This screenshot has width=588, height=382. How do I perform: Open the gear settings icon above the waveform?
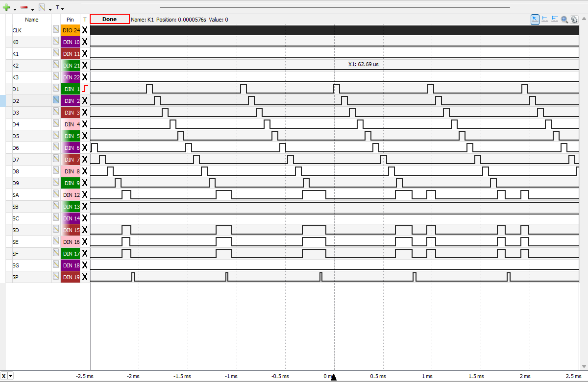tap(574, 20)
